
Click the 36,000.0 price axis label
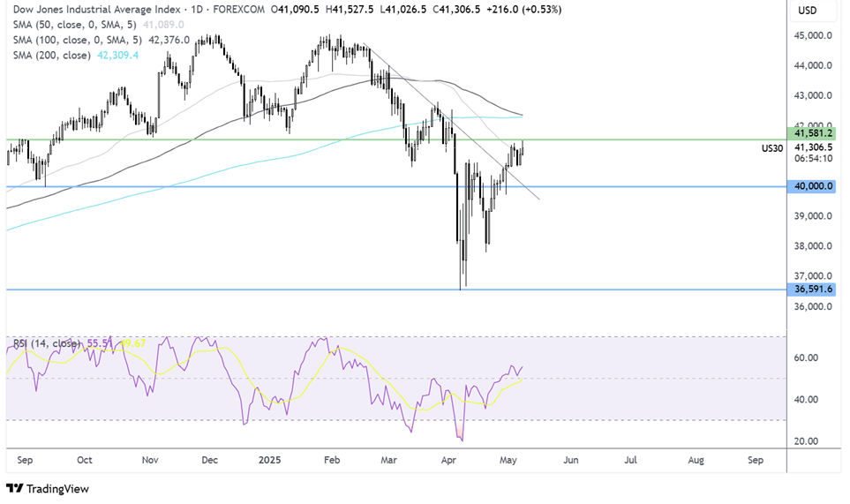813,306
